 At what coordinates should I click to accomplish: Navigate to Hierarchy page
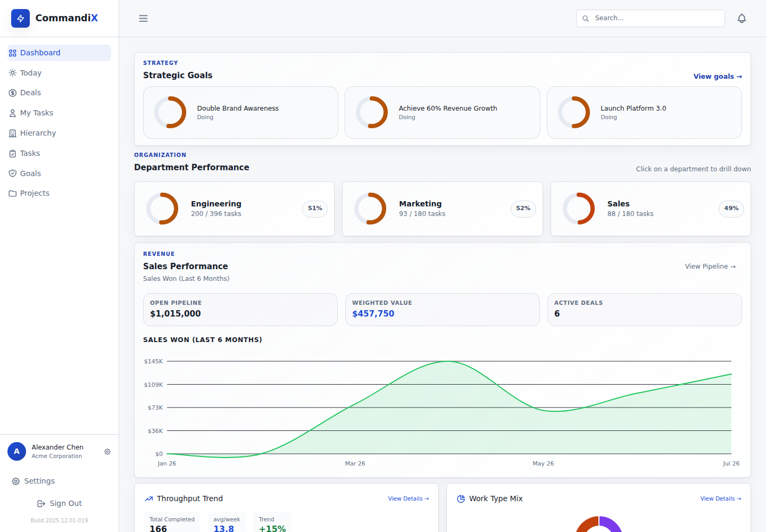[60, 133]
